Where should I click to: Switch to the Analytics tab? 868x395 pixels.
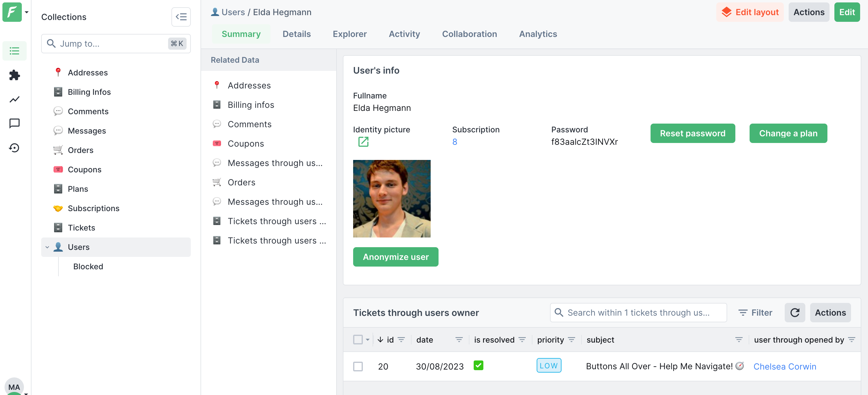[538, 34]
